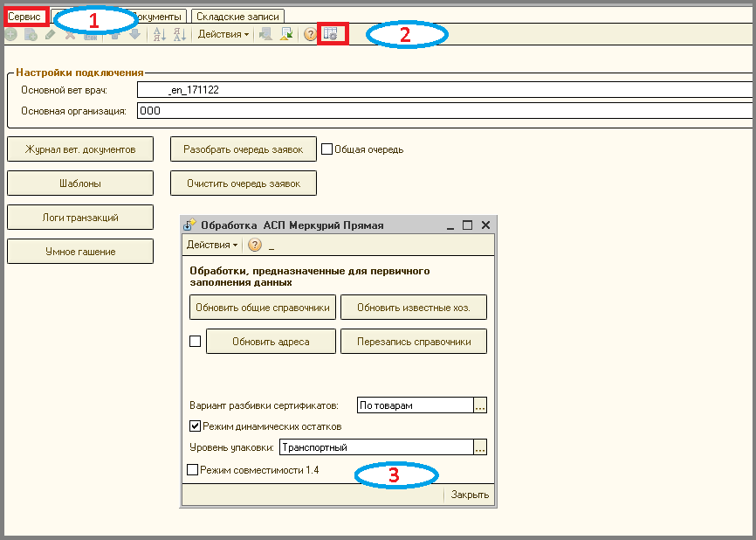Screen dimensions: 756x540
Task: Open the Действия menu in dialog
Action: [x=211, y=245]
